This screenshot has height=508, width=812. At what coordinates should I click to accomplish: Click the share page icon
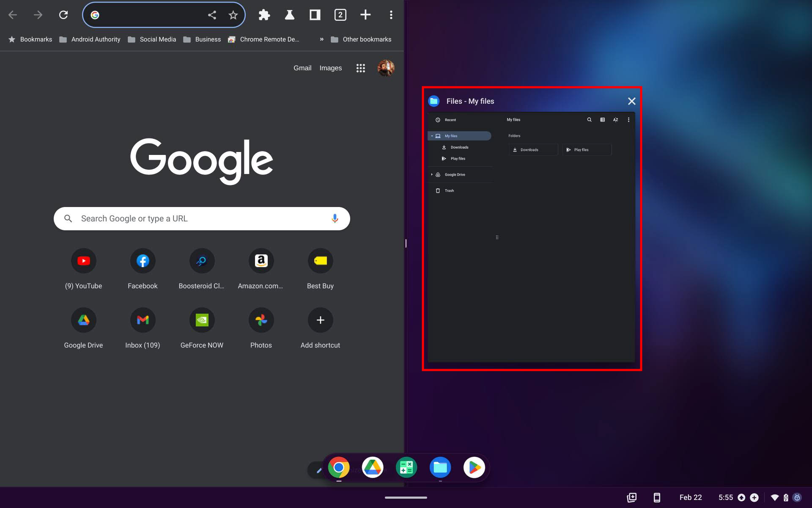coord(212,15)
